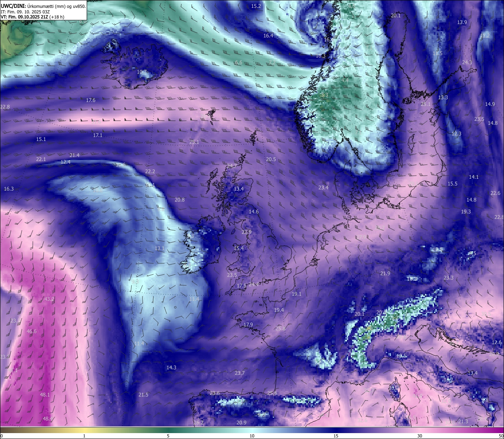Click the 14.3 value label

171,367
